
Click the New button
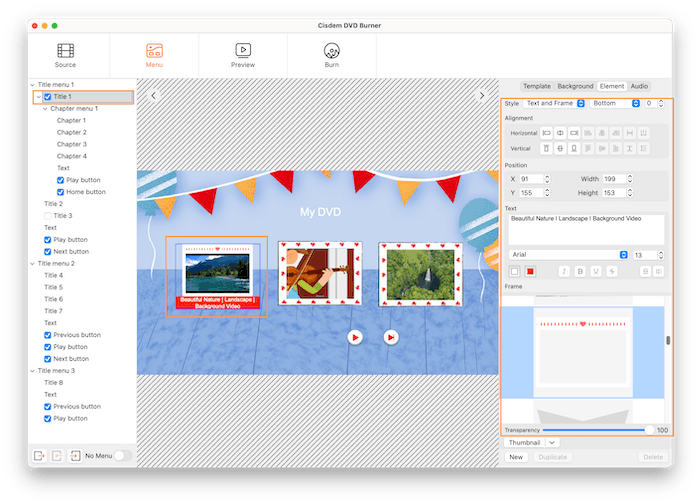[516, 456]
